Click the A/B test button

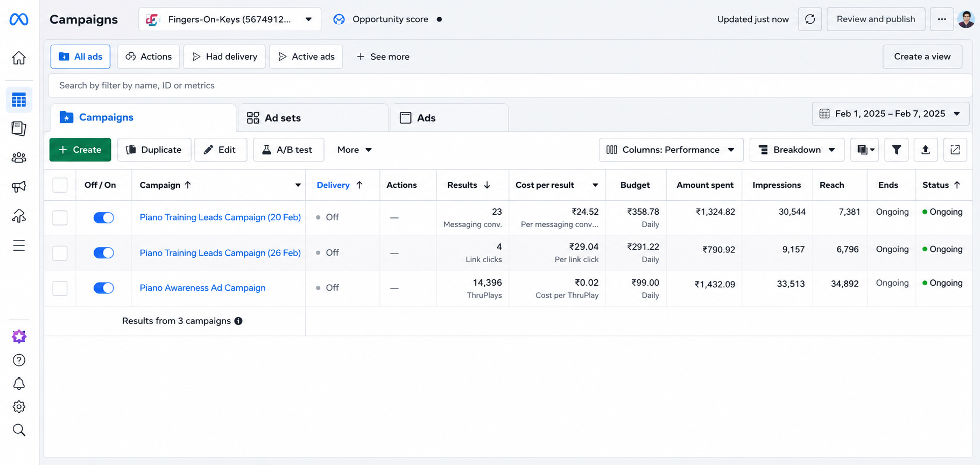pos(288,150)
